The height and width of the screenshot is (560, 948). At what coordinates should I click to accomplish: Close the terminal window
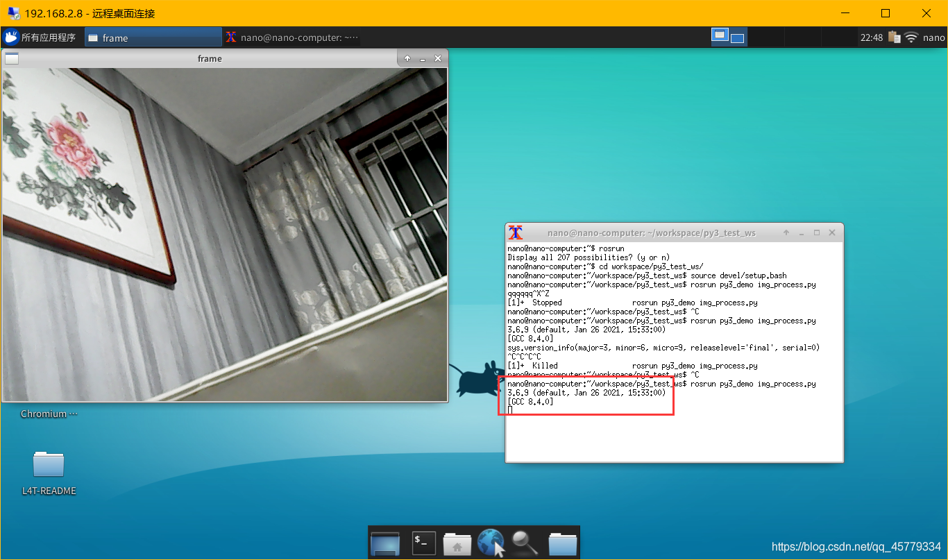[833, 232]
